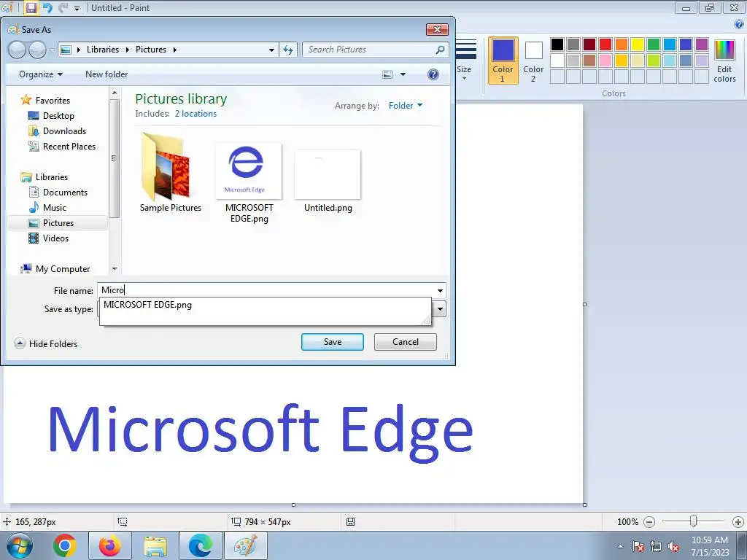
Task: Open Edit colors in Paint
Action: [x=724, y=61]
